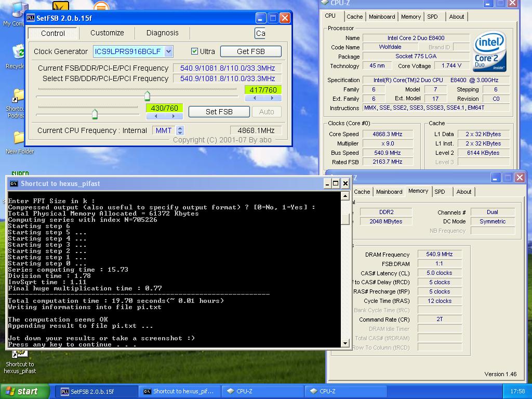The height and width of the screenshot is (399, 532).
Task: Click the console window title bar icon
Action: coord(14,183)
